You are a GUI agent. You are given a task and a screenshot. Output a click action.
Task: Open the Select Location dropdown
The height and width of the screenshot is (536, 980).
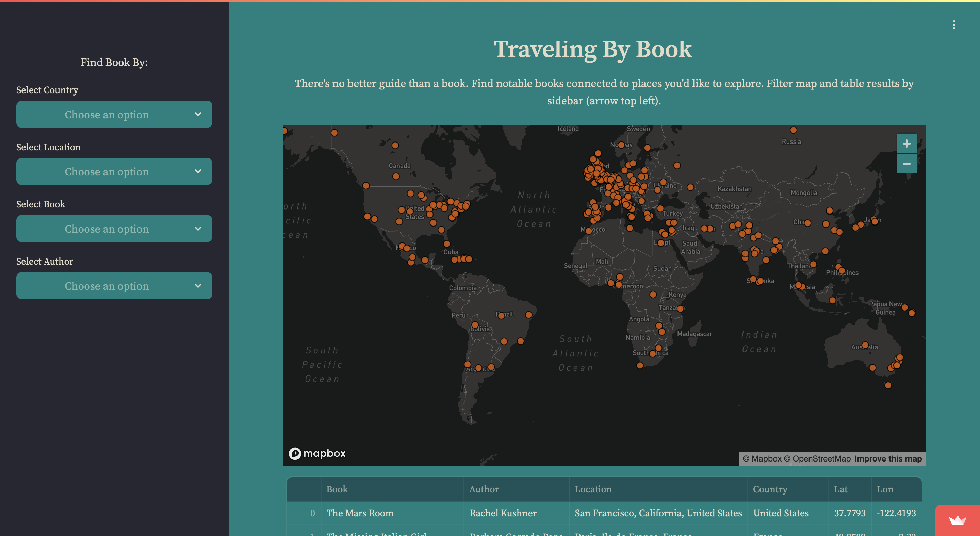pyautogui.click(x=114, y=171)
